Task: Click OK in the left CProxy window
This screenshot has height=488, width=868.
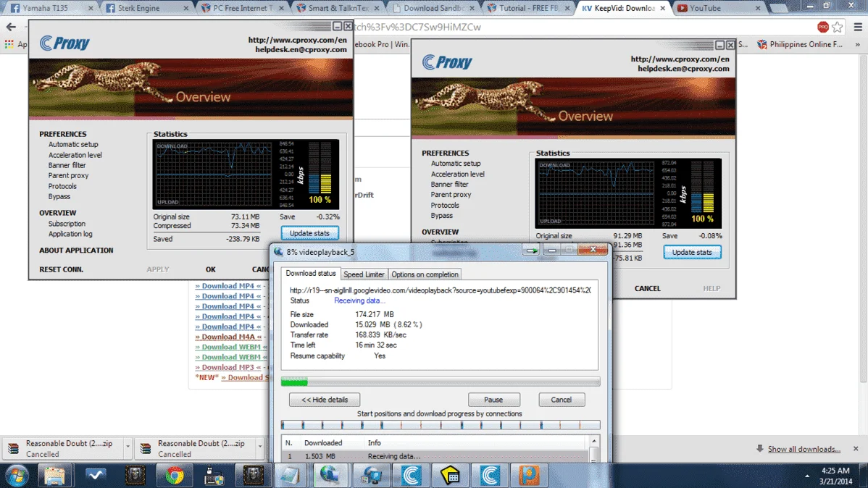Action: coord(210,269)
